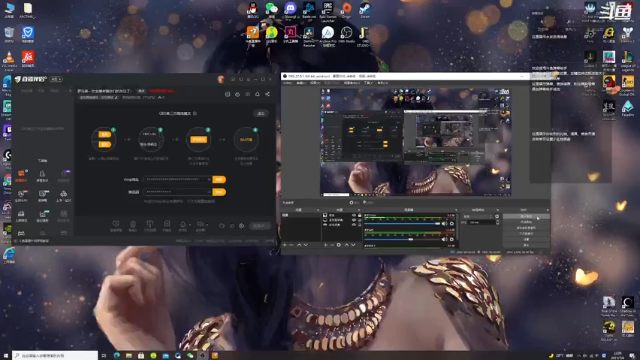Click the OBS preview canvas
This screenshot has width=640, height=360.
416,142
